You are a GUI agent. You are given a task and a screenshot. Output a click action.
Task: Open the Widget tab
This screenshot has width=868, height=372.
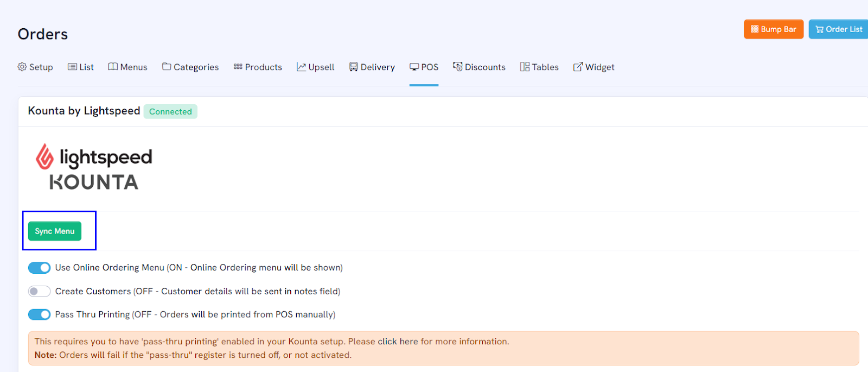pyautogui.click(x=594, y=67)
